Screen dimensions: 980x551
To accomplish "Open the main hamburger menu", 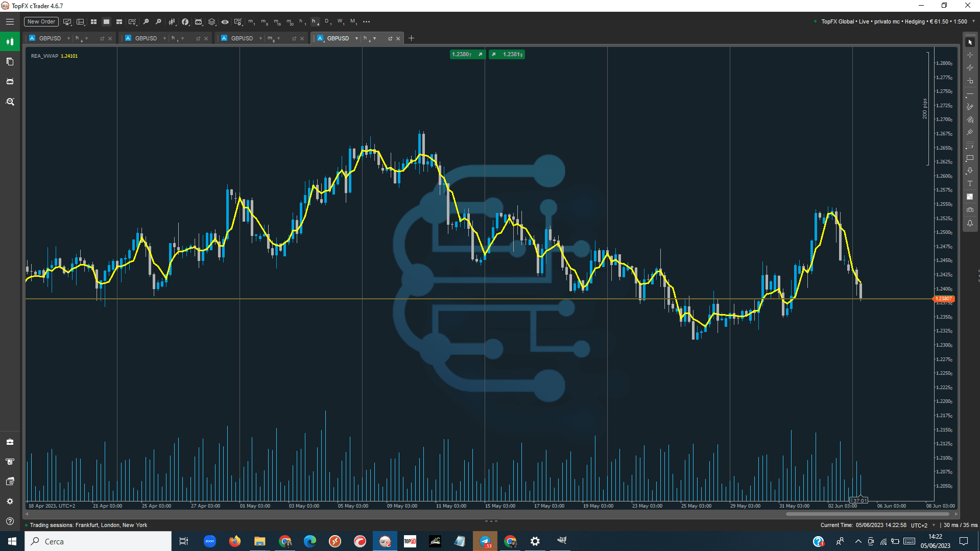I will (10, 21).
